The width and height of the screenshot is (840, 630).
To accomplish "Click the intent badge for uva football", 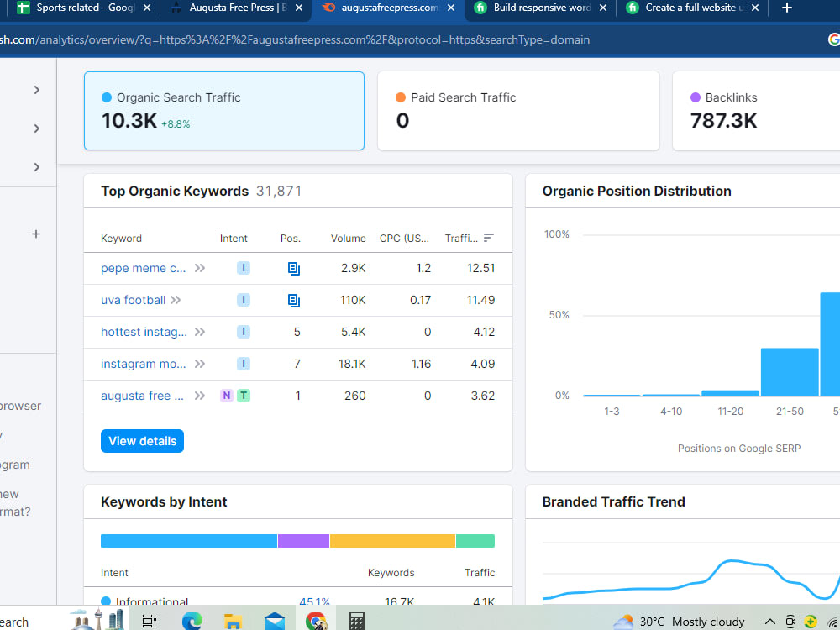I will coord(244,300).
